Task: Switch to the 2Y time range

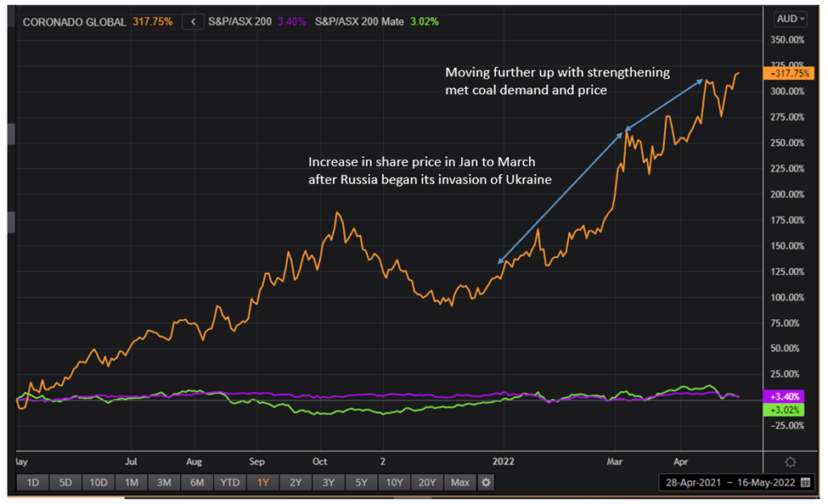Action: point(296,482)
